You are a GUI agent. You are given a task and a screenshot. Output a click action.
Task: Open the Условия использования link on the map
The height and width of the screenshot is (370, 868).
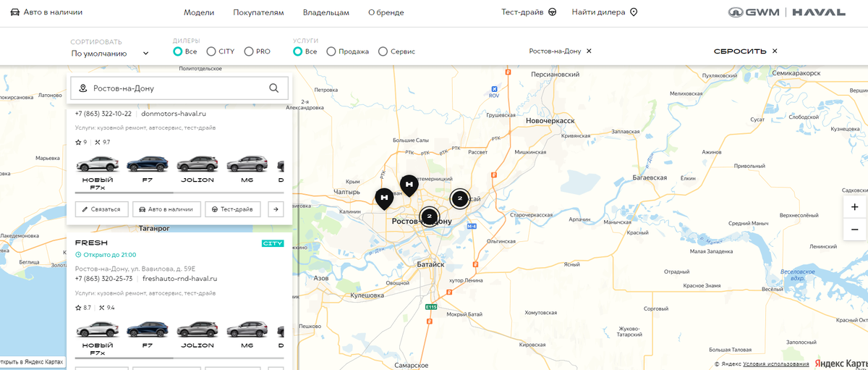(x=776, y=364)
